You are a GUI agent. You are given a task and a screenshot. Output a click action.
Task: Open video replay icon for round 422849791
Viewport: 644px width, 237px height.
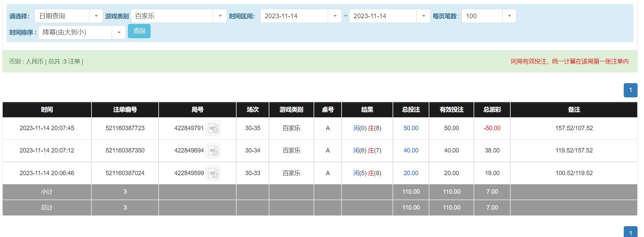pyautogui.click(x=213, y=128)
